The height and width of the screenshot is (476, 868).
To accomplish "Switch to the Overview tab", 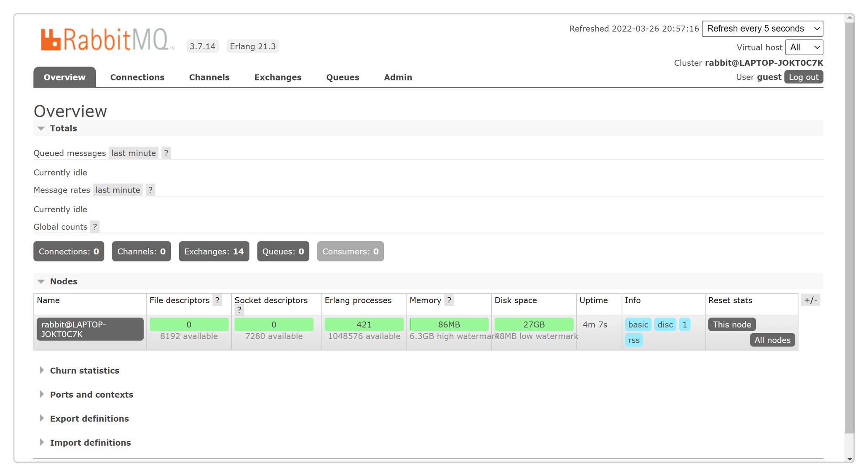I will tap(64, 77).
